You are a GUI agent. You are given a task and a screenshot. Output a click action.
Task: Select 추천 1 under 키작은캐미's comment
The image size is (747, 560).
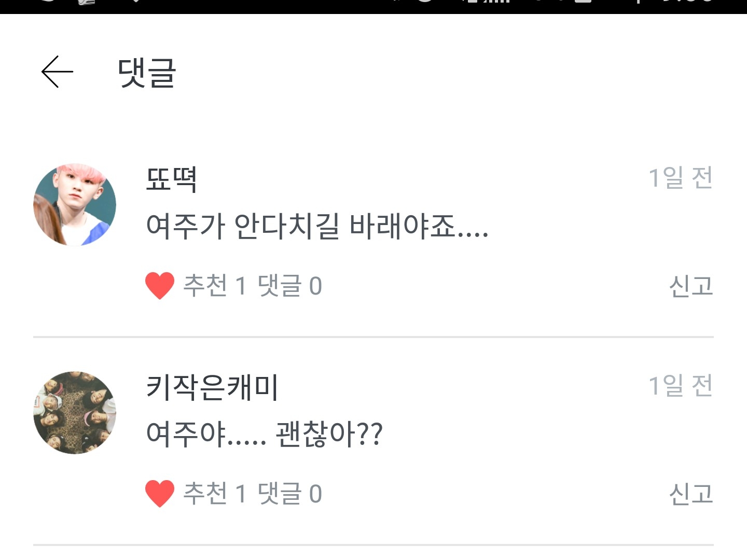(215, 493)
